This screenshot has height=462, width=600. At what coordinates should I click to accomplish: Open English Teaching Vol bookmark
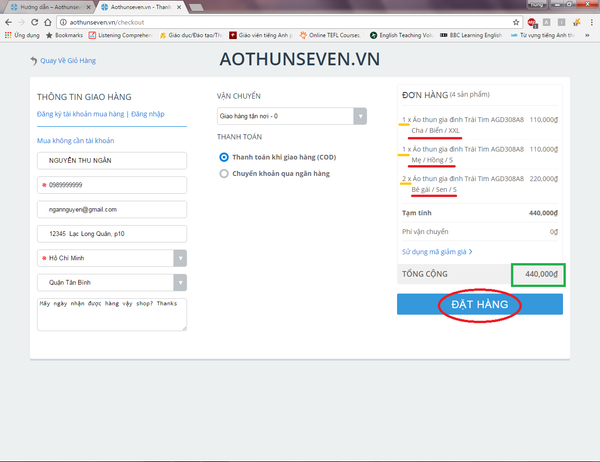click(401, 35)
